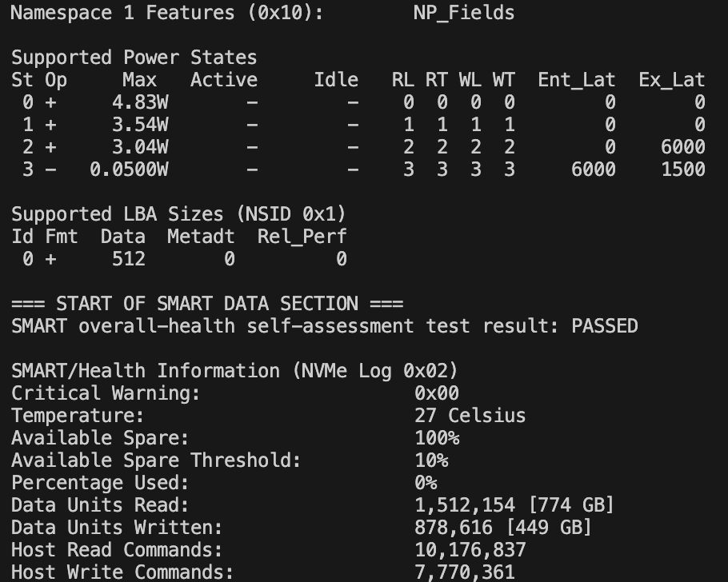Click the Ex_Lat column header

pyautogui.click(x=671, y=80)
